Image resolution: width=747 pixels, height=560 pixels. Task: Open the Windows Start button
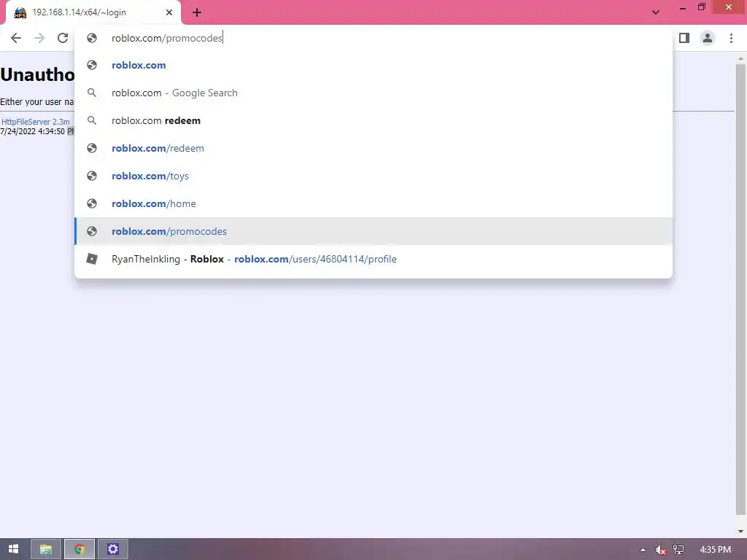pyautogui.click(x=13, y=549)
